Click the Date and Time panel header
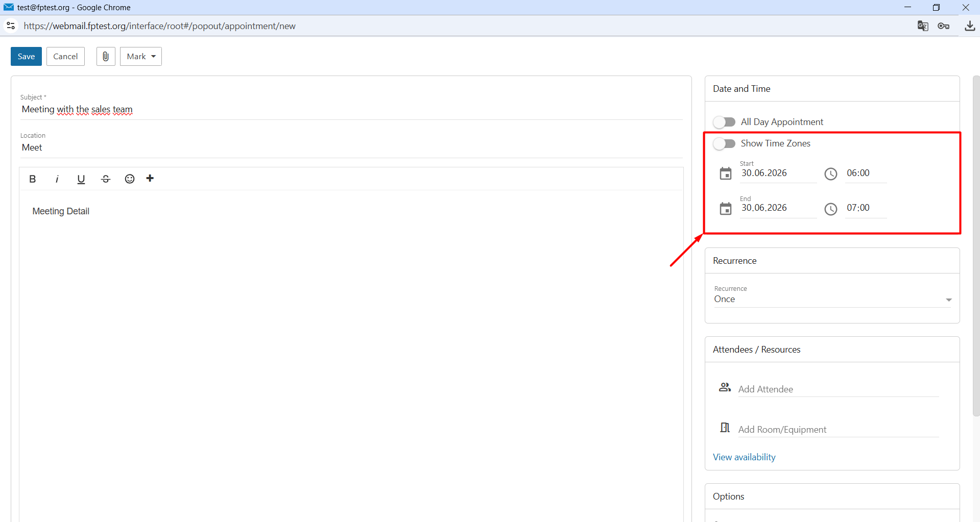Image resolution: width=980 pixels, height=522 pixels. 832,89
